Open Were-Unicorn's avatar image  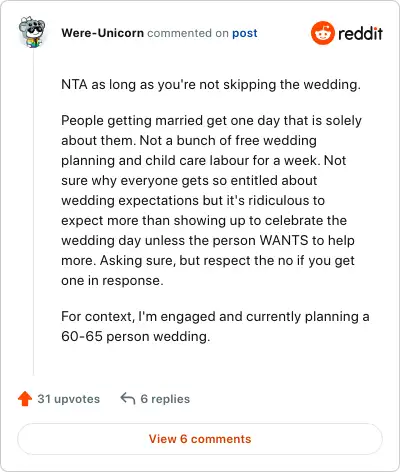coord(32,32)
